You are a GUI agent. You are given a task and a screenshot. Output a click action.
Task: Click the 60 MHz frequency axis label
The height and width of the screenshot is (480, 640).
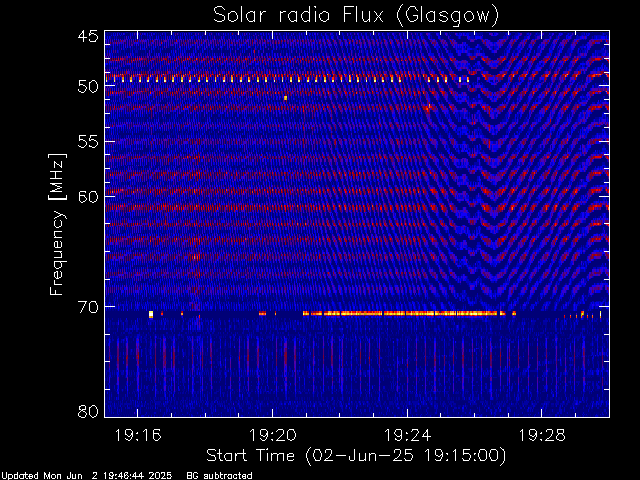coord(88,196)
